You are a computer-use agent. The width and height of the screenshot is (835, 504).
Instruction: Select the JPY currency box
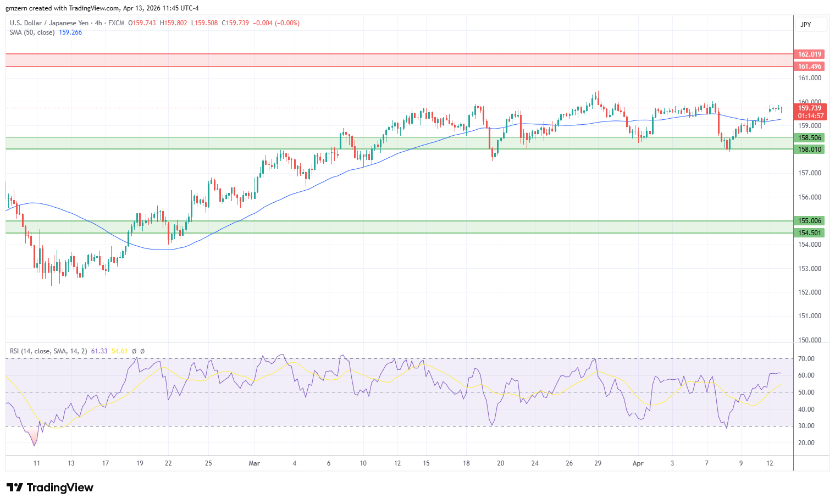tap(811, 25)
